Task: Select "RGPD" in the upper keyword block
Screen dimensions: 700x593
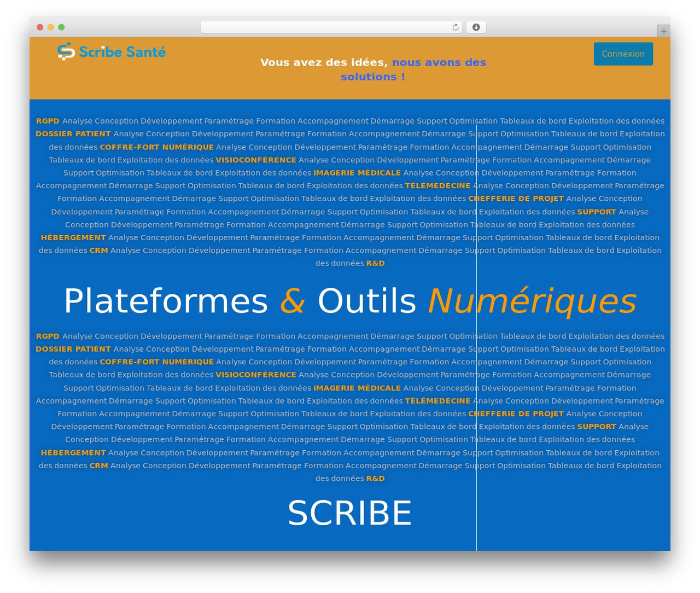Action: pos(48,121)
